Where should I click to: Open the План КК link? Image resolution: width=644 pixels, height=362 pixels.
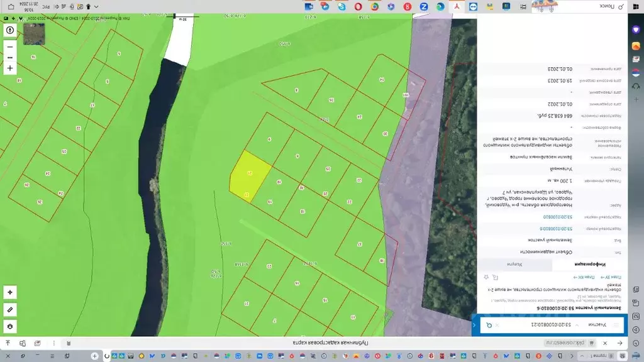pyautogui.click(x=584, y=277)
